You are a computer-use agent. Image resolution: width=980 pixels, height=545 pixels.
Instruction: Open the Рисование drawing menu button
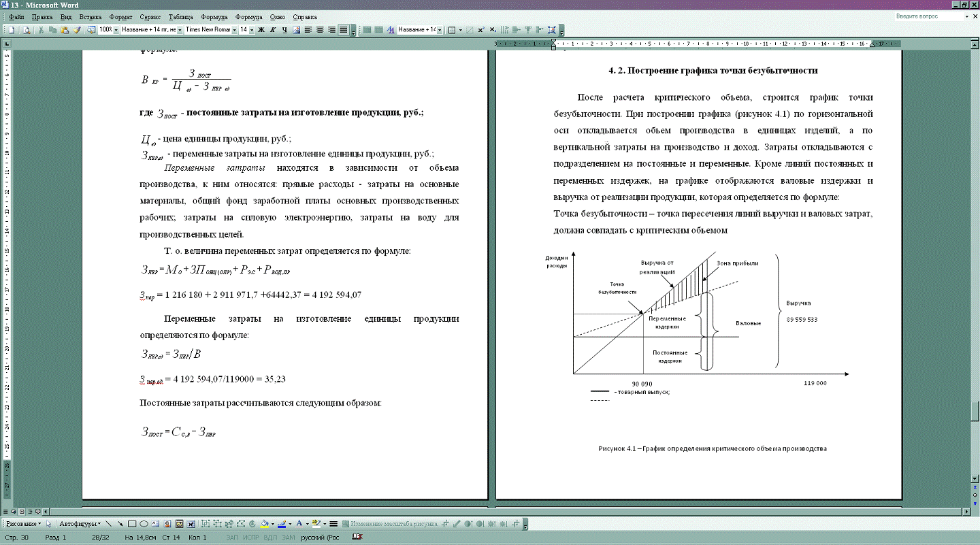click(22, 524)
